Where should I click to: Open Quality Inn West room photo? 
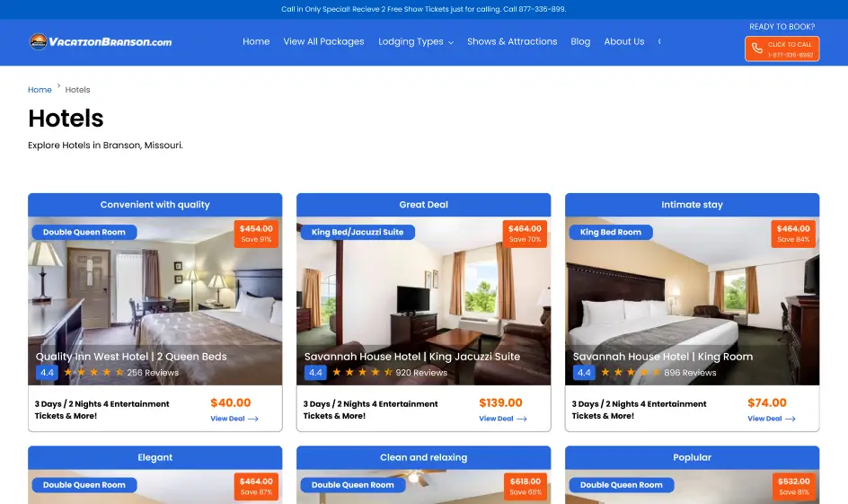155,301
